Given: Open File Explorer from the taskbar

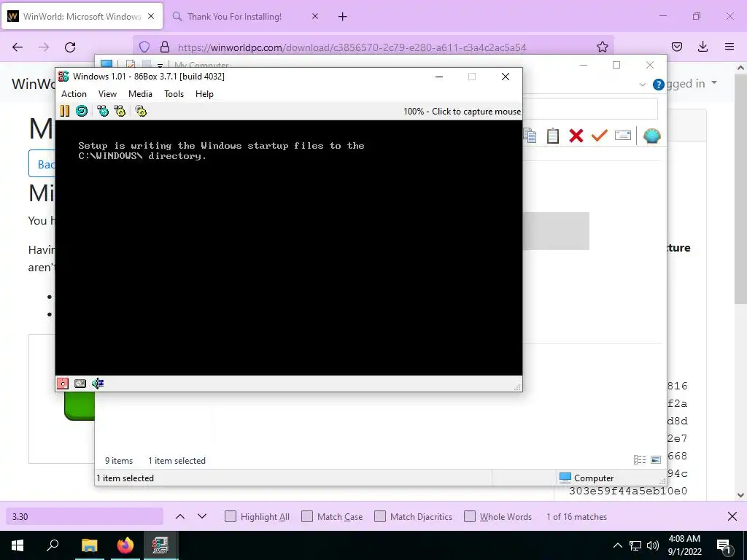Looking at the screenshot, I should point(89,545).
